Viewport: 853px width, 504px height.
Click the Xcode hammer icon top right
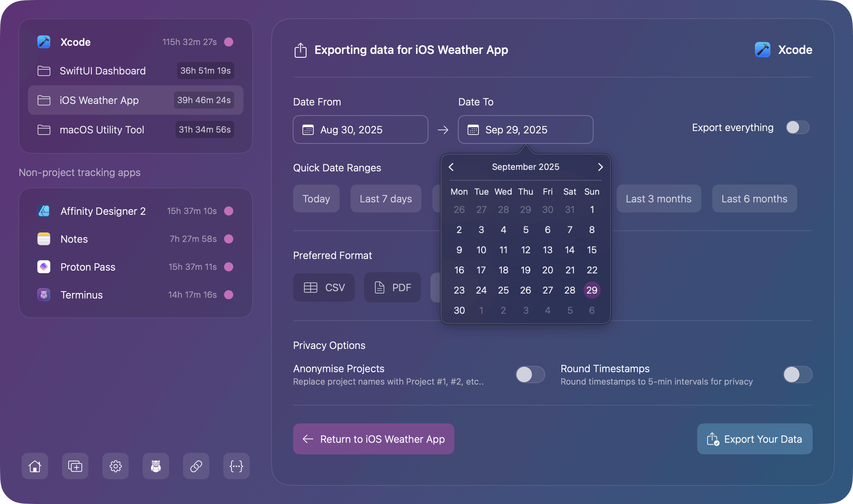(761, 50)
